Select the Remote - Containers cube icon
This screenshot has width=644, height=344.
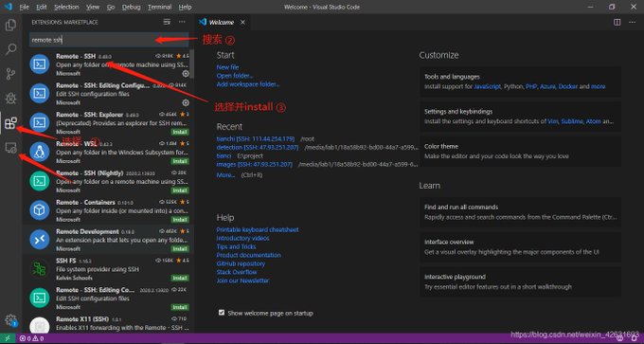40,210
